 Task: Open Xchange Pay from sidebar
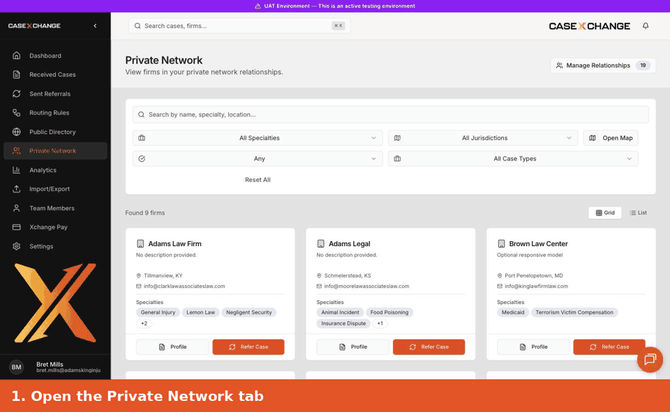[x=55, y=227]
